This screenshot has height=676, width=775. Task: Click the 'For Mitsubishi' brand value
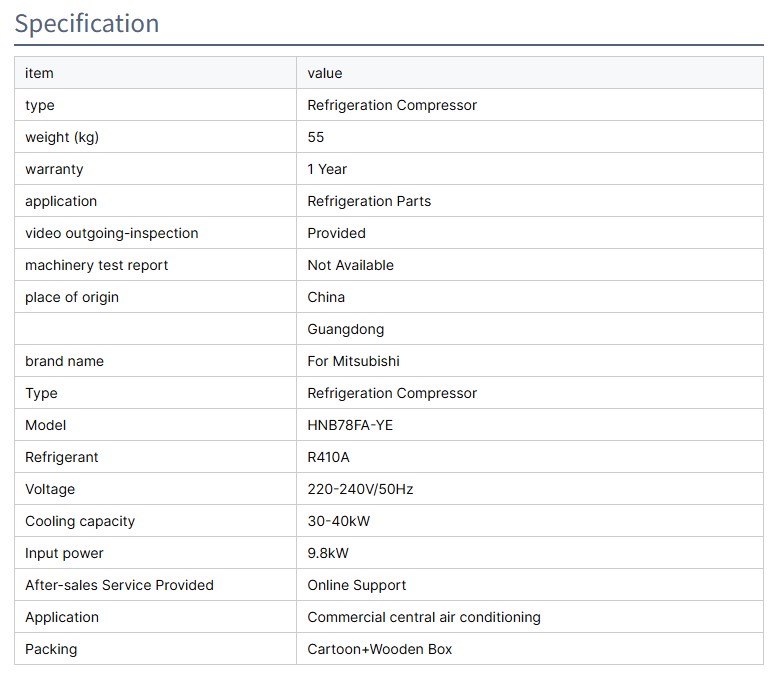(x=353, y=361)
